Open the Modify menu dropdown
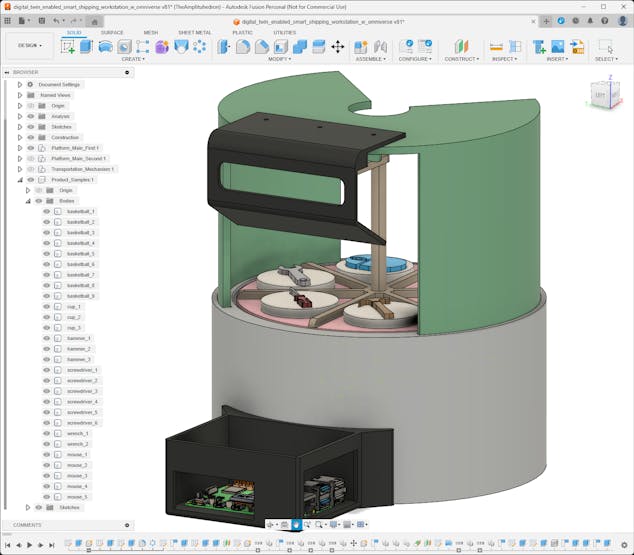Screen dimensions: 634x555 click(279, 59)
